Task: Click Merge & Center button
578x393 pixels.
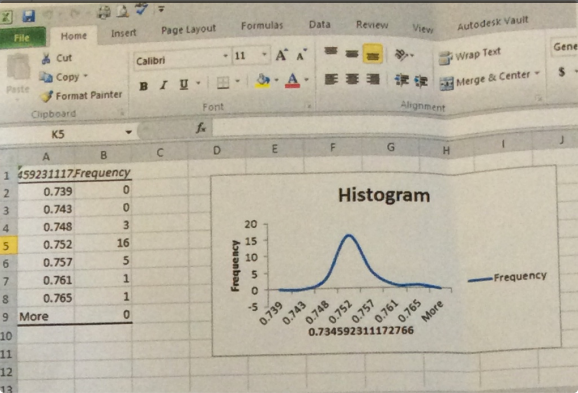Action: coord(484,80)
